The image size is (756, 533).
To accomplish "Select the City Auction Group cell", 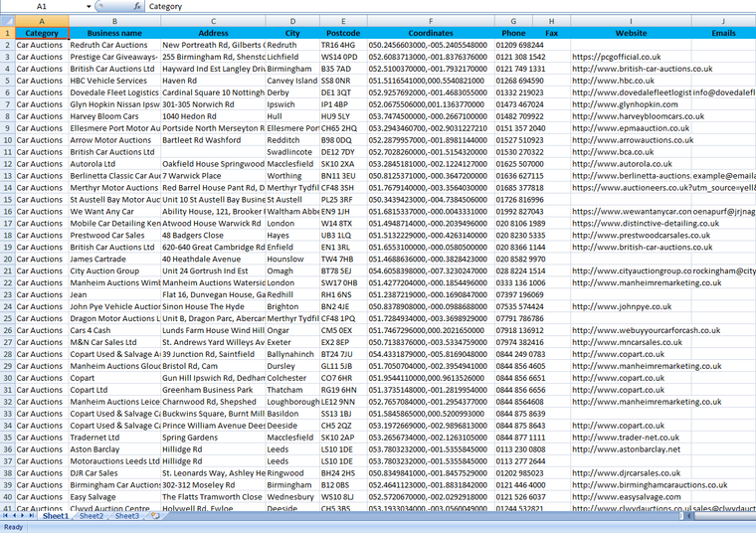I will pyautogui.click(x=114, y=270).
